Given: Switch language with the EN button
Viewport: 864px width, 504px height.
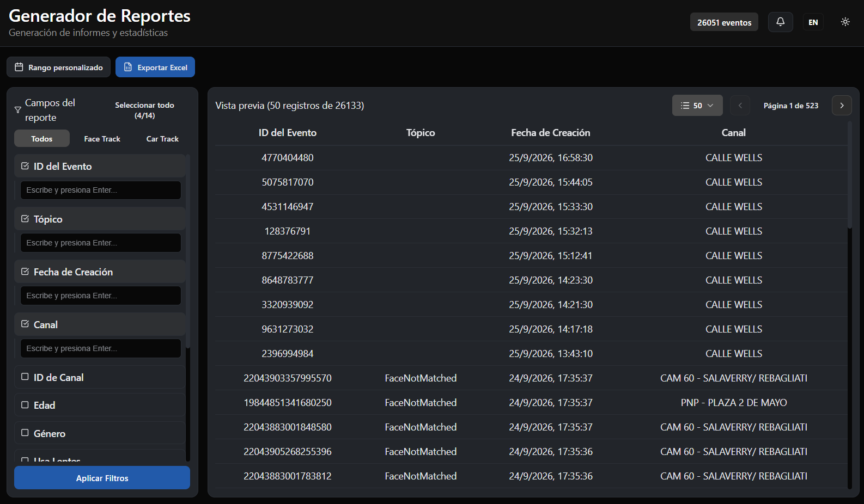Looking at the screenshot, I should [x=813, y=22].
